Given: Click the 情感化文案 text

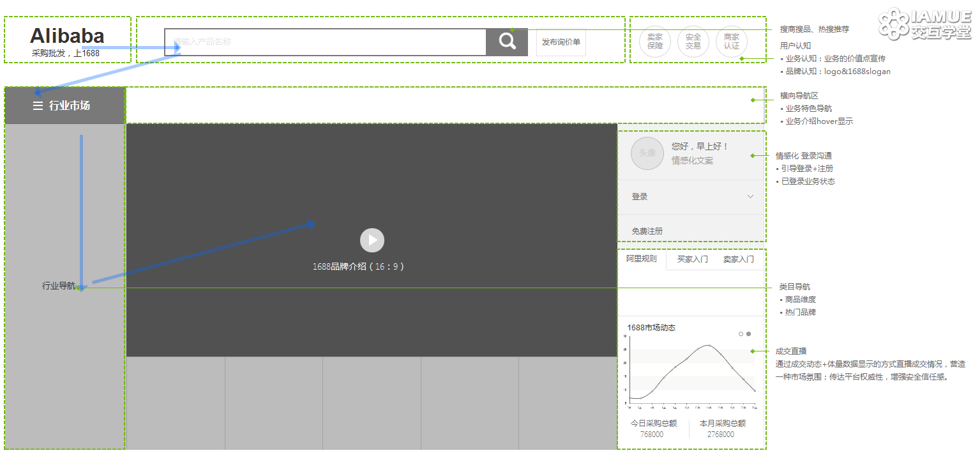Looking at the screenshot, I should (x=692, y=161).
